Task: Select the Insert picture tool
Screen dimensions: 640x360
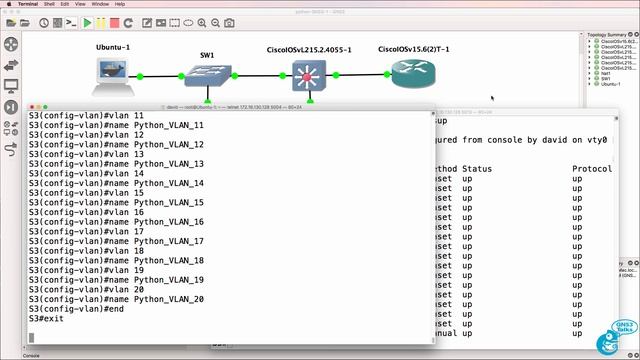Action: (161, 23)
